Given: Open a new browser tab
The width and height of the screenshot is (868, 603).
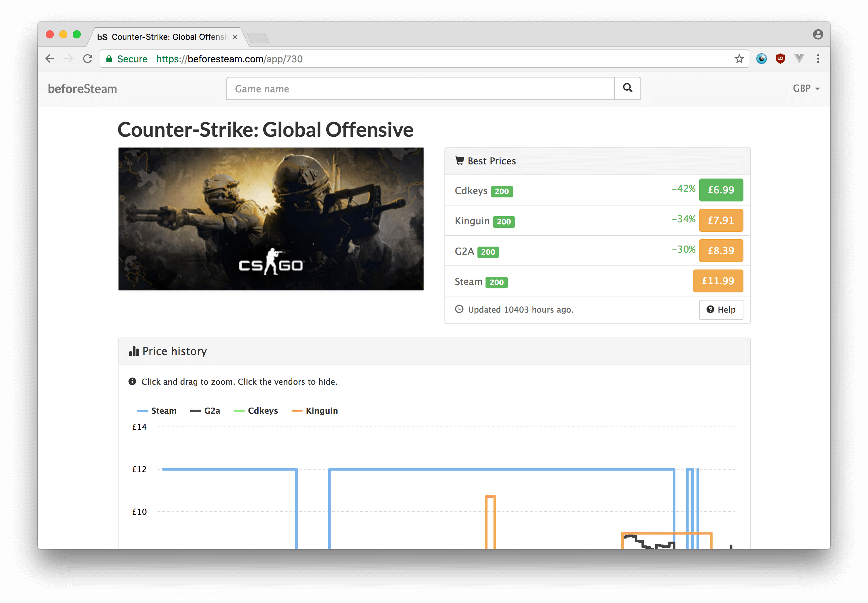Looking at the screenshot, I should (x=258, y=38).
